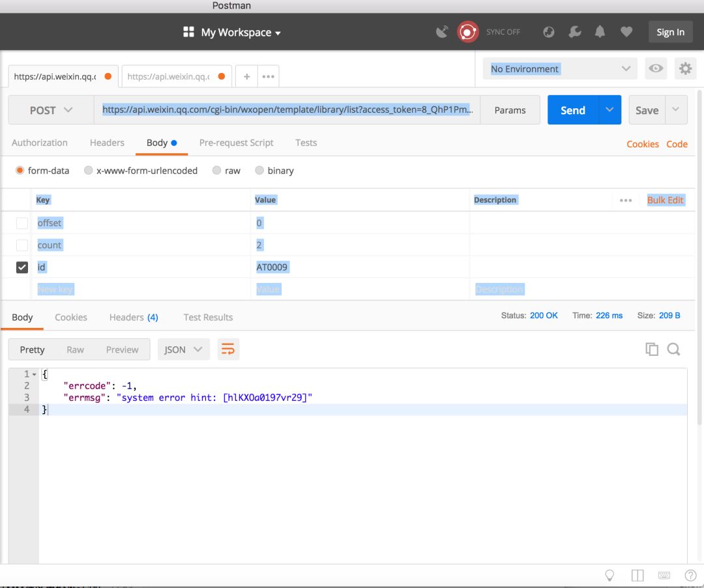Click the Save button

coord(647,110)
